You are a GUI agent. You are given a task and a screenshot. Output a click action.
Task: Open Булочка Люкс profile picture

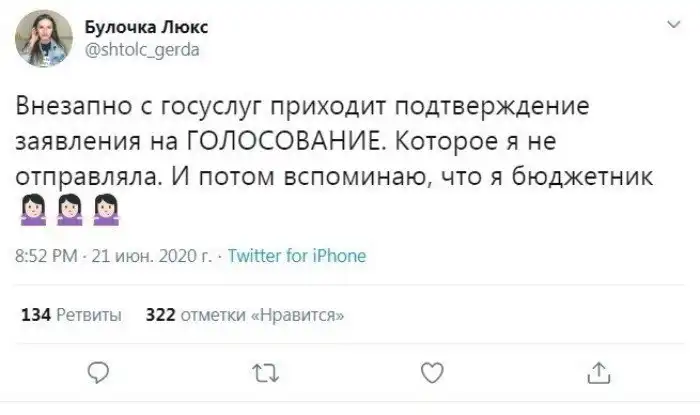[43, 39]
